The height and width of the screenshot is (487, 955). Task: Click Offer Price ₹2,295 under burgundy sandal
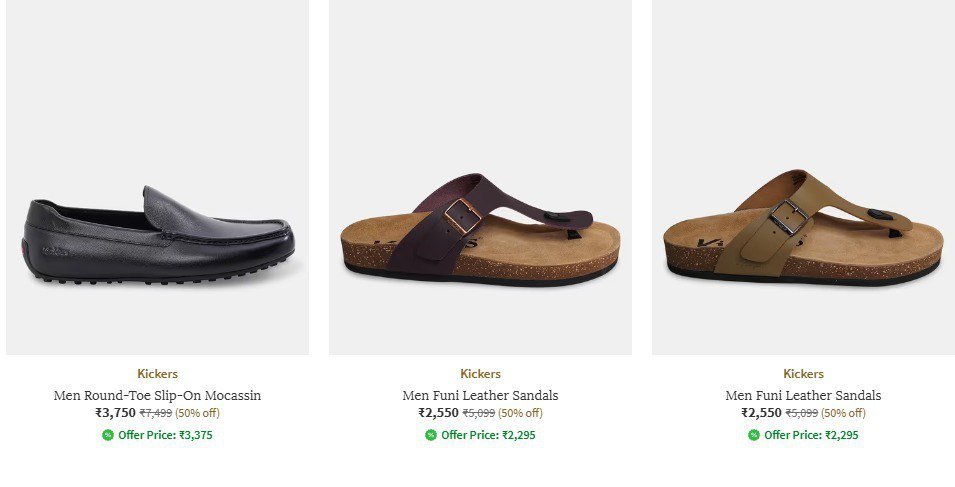pyautogui.click(x=488, y=435)
